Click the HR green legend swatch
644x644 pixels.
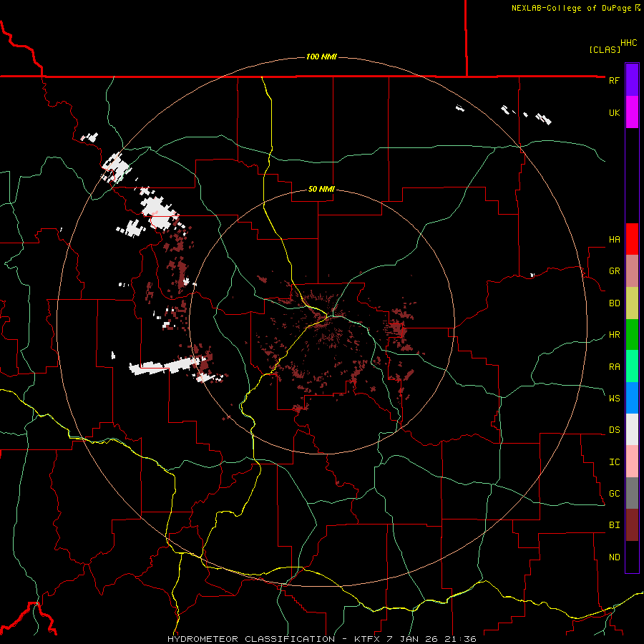(x=632, y=335)
